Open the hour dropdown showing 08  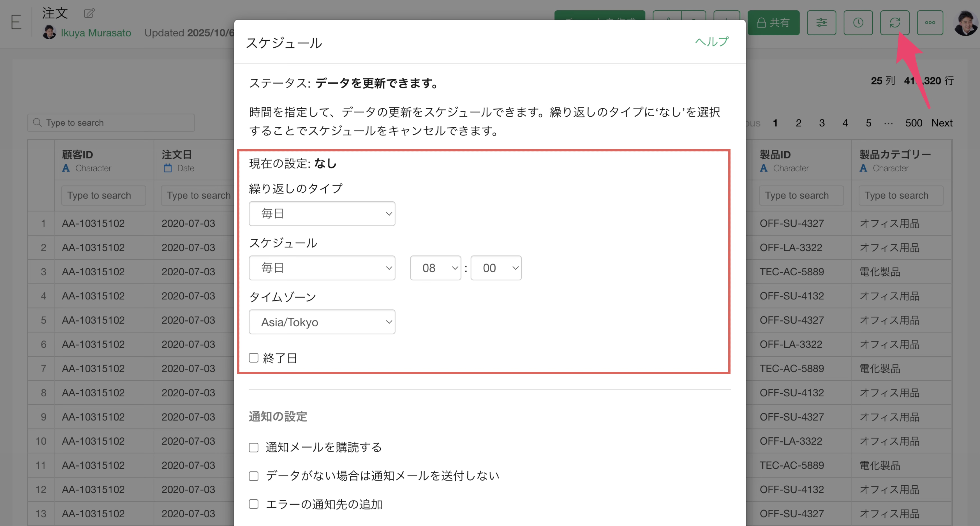(435, 268)
